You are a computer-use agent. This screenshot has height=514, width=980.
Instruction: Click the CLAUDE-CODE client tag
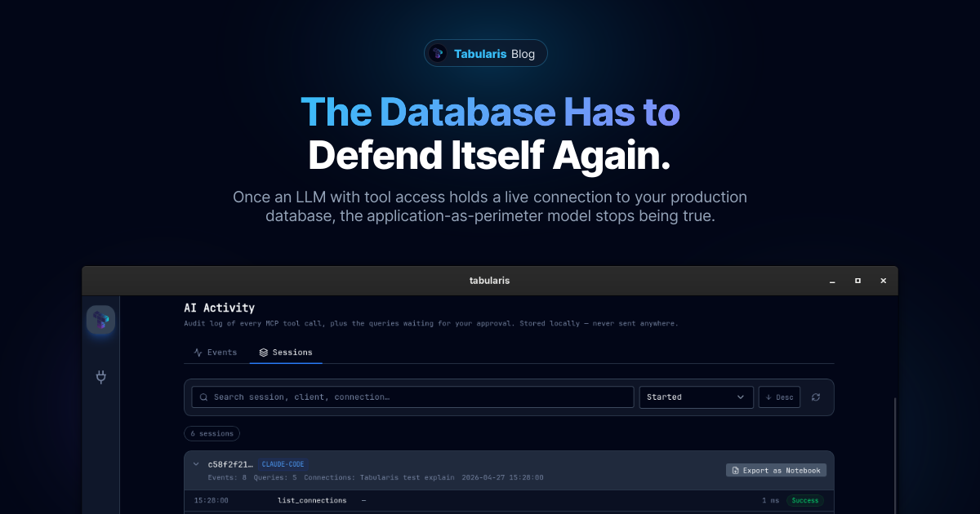point(283,464)
